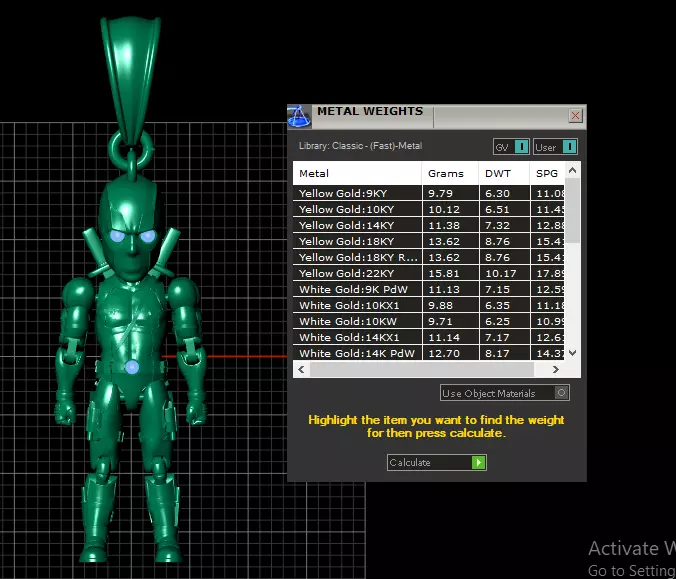Click the Metal column header
The height and width of the screenshot is (579, 676).
pyautogui.click(x=357, y=173)
